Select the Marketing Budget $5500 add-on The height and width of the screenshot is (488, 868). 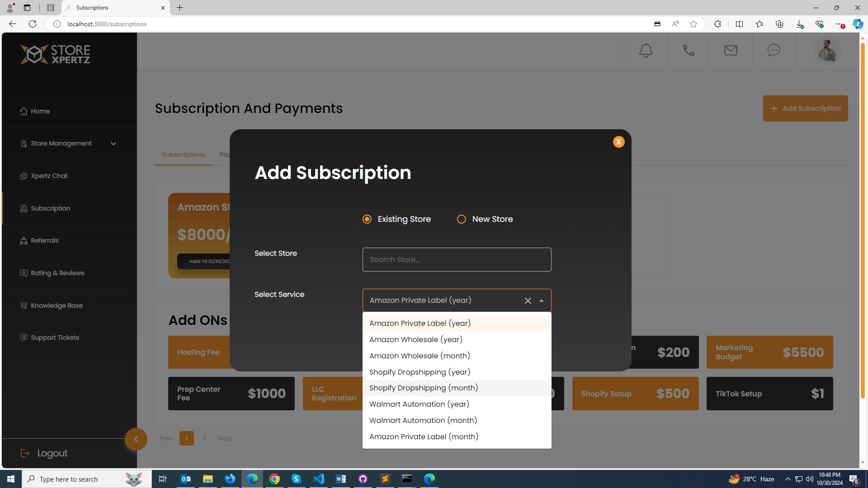(769, 352)
